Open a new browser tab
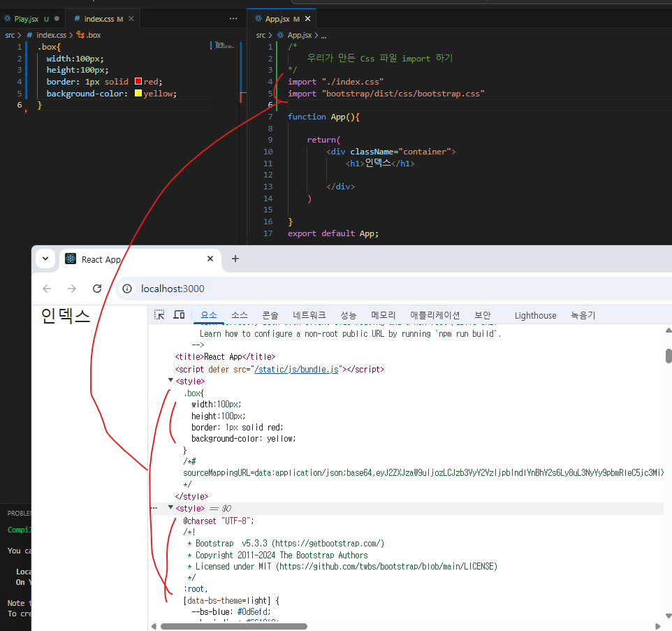 pyautogui.click(x=235, y=259)
